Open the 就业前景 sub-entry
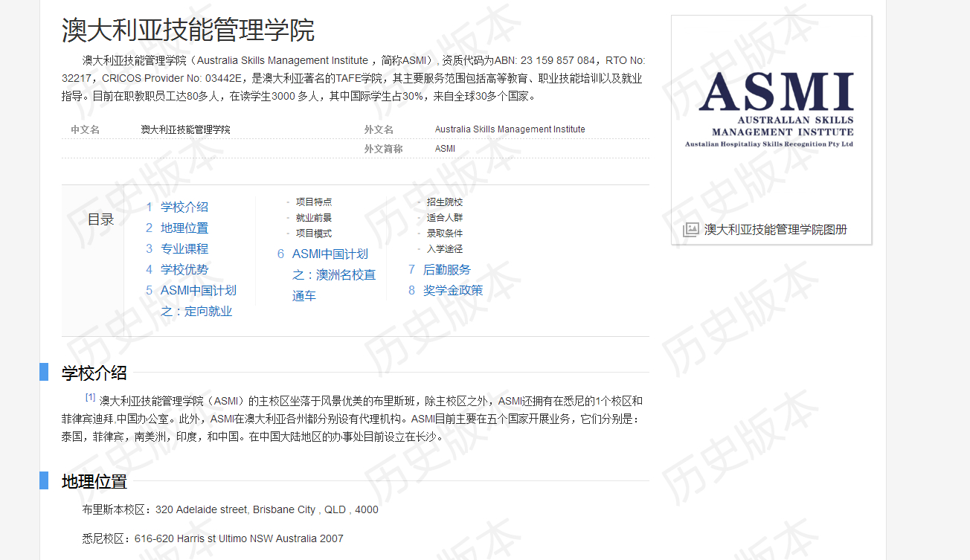 click(314, 217)
